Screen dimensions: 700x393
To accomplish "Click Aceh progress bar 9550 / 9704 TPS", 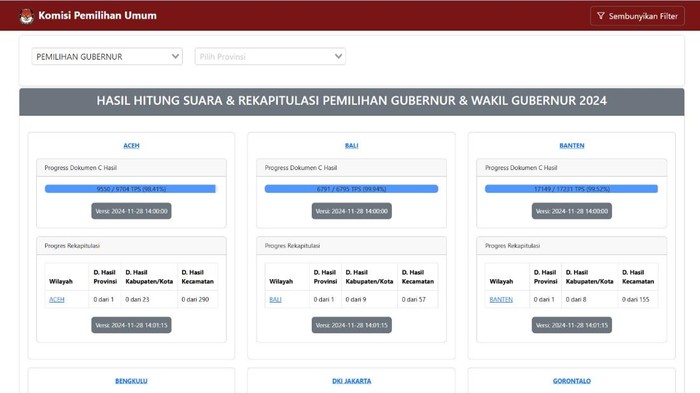I will 130,189.
